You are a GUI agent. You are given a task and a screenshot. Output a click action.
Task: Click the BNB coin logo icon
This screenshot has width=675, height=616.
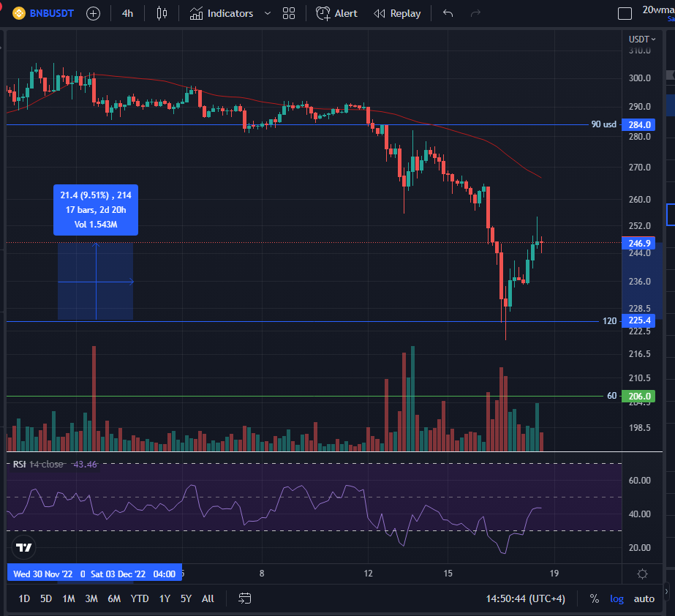(19, 13)
